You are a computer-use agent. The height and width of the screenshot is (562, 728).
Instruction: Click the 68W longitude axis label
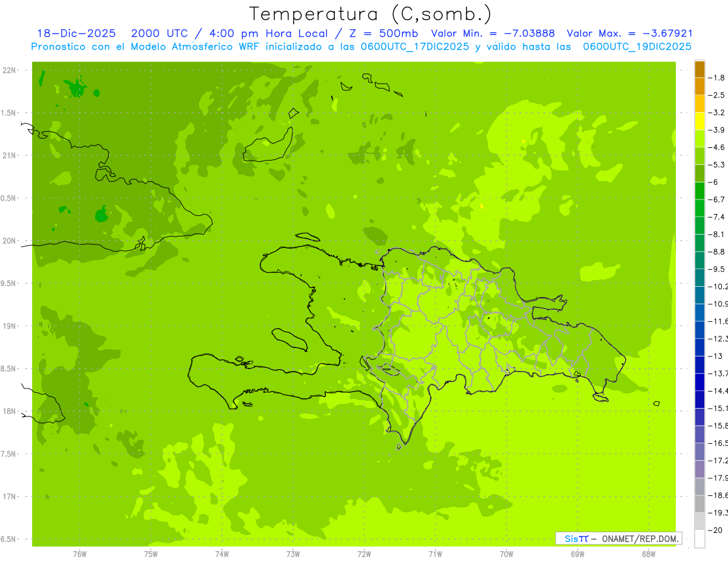tap(649, 554)
